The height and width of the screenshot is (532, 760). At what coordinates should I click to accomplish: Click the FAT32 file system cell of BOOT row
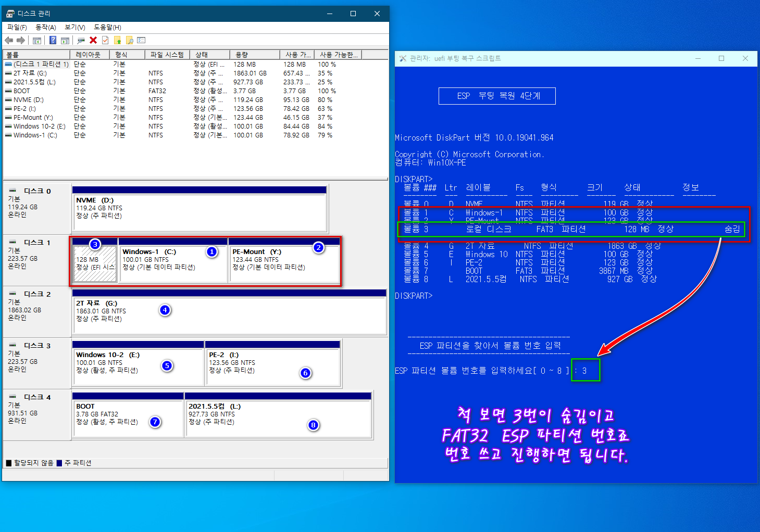coord(157,91)
